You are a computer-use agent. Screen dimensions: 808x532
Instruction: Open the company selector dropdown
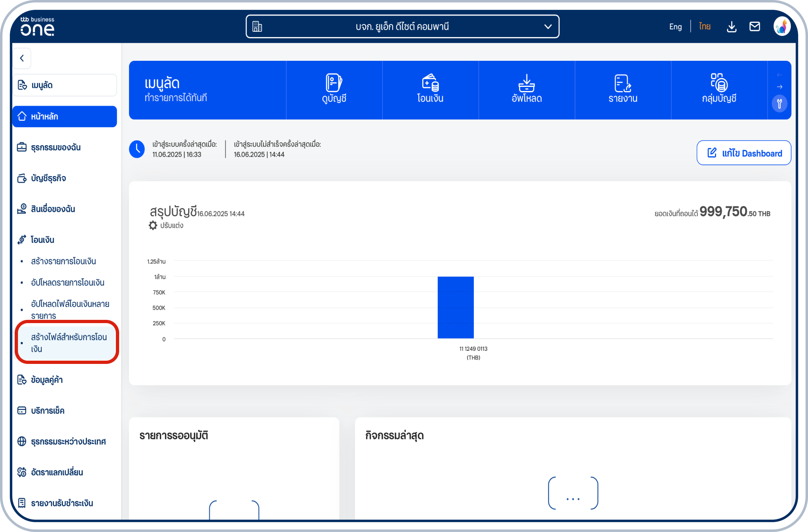(402, 27)
